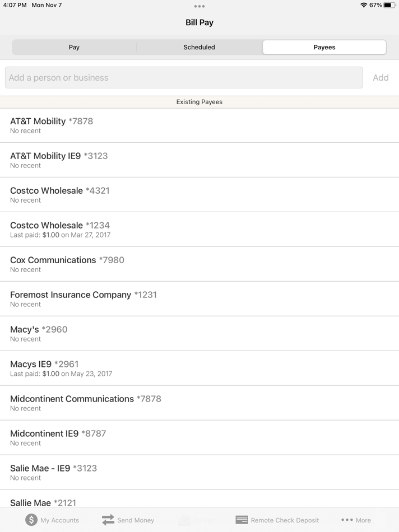Image resolution: width=399 pixels, height=532 pixels.
Task: Tap the Mon Nov 7 date in status bar
Action: point(47,5)
